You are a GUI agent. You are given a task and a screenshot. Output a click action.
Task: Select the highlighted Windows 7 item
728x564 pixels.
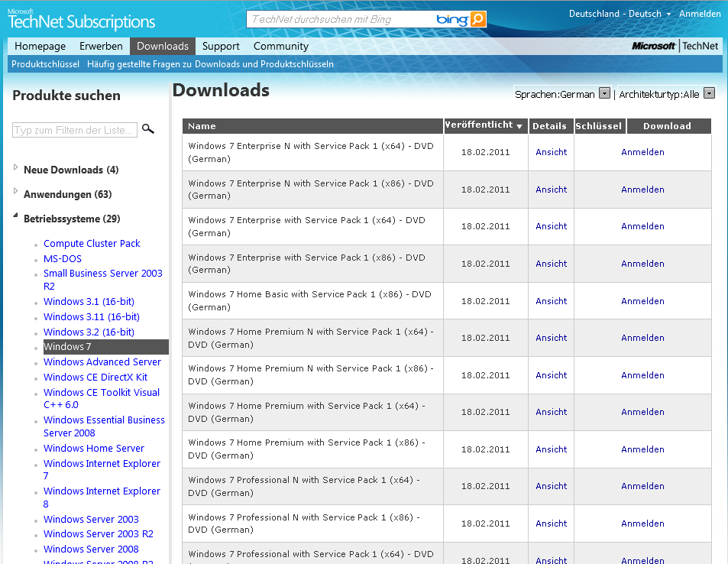[x=106, y=347]
